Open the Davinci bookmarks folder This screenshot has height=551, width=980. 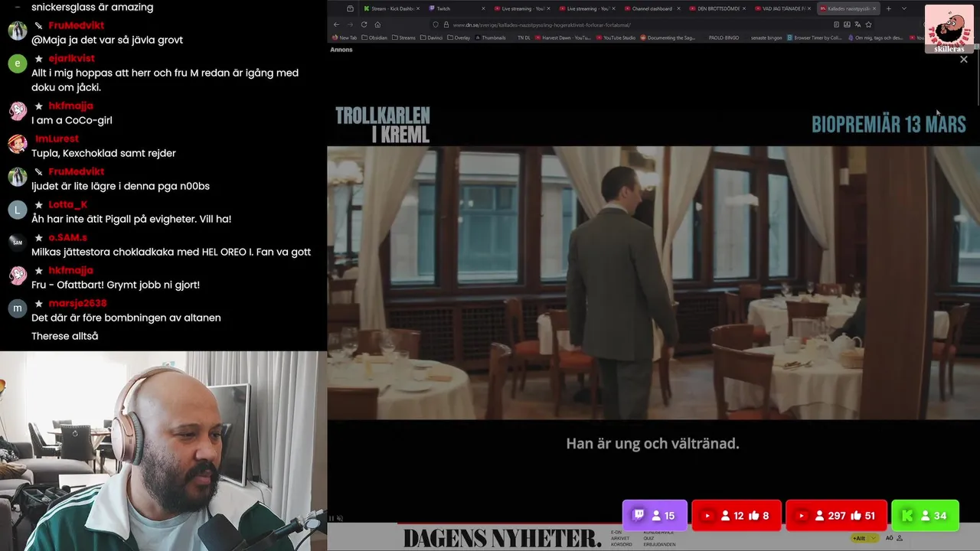click(x=432, y=37)
